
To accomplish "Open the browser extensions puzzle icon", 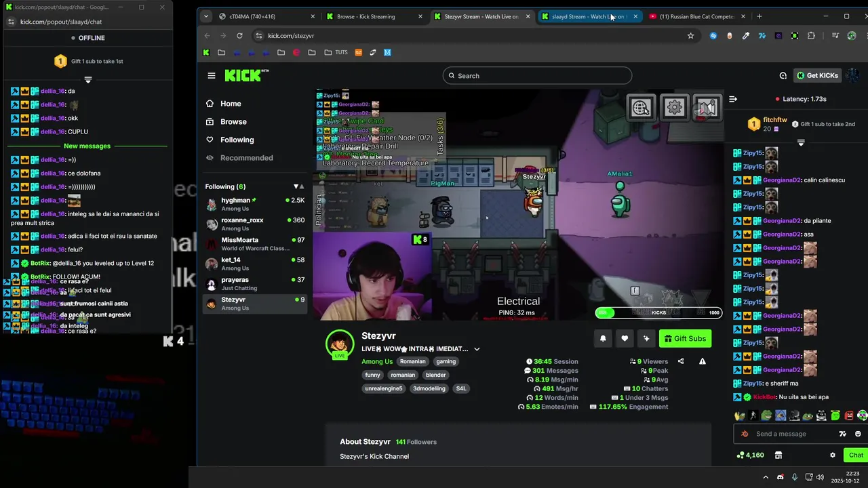I will [811, 36].
